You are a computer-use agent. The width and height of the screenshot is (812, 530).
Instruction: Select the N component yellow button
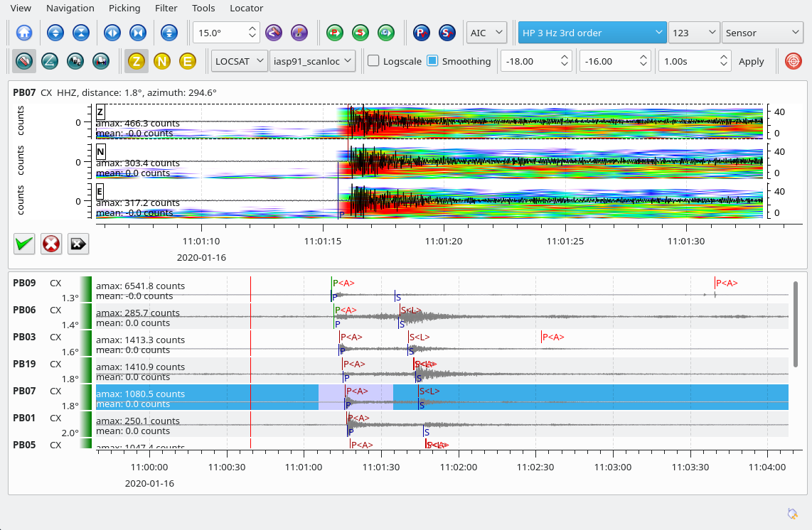click(161, 62)
